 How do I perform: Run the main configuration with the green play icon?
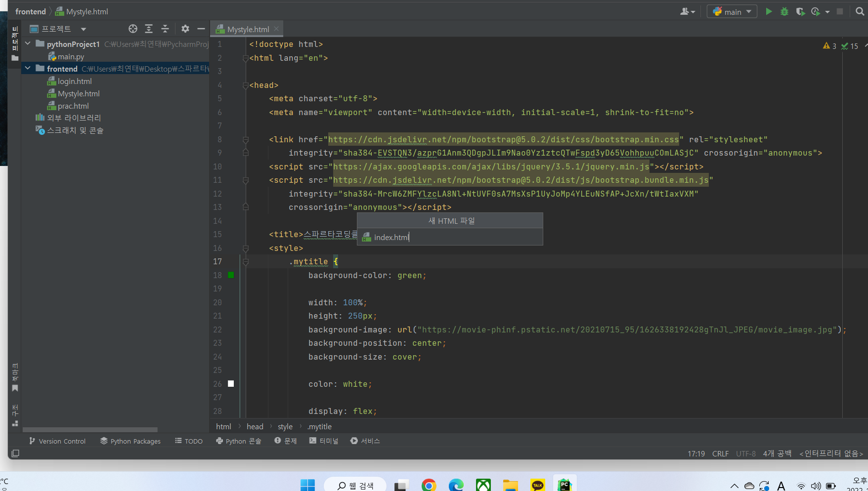point(769,11)
